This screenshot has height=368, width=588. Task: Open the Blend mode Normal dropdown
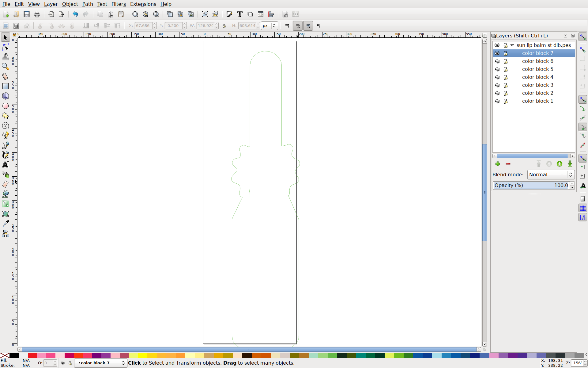click(x=551, y=175)
